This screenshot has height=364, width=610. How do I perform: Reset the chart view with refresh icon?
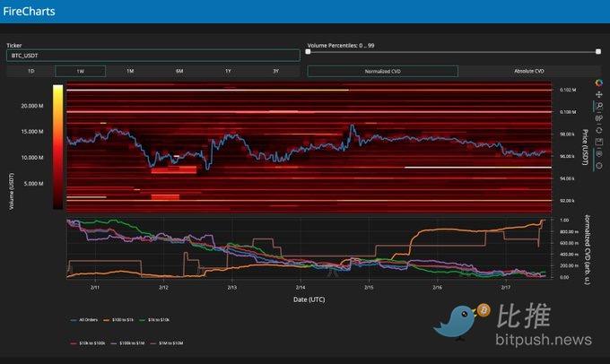click(598, 129)
